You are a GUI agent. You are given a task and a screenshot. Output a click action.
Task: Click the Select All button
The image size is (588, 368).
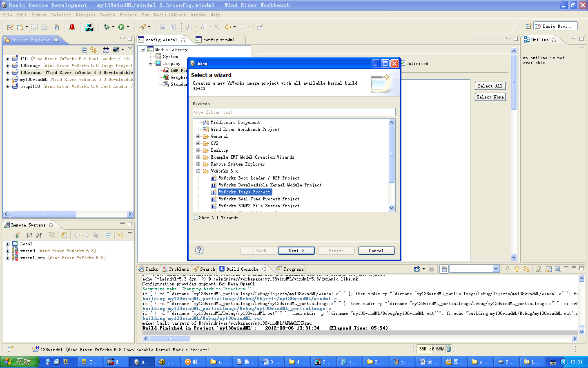[490, 86]
